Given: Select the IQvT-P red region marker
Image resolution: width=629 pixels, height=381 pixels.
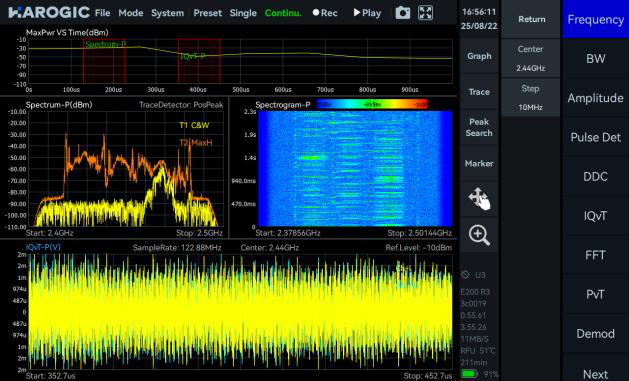Looking at the screenshot, I should 199,61.
